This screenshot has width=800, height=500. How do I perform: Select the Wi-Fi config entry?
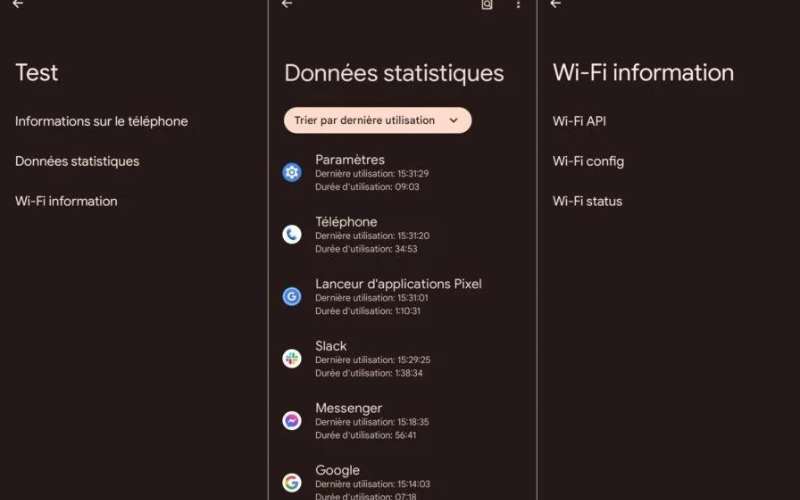pyautogui.click(x=588, y=161)
